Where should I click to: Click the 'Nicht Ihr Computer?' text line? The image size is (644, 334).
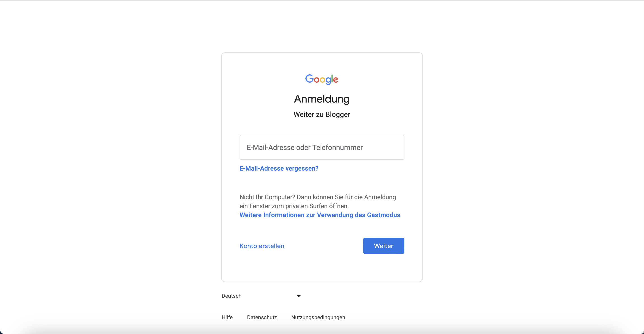318,197
